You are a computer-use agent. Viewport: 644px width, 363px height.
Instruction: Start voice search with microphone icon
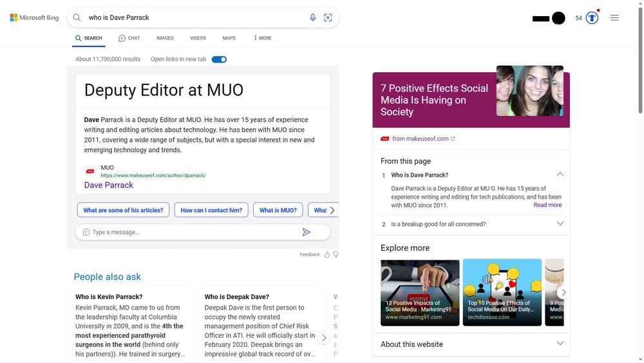click(312, 17)
